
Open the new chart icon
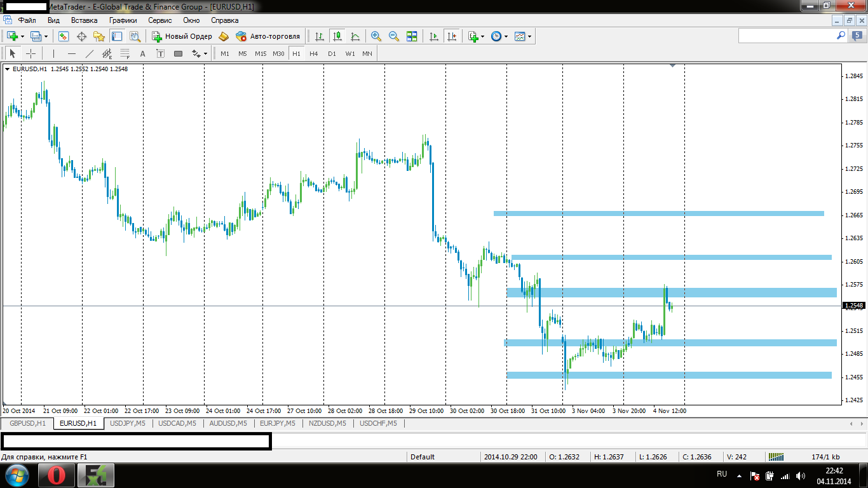pos(12,36)
